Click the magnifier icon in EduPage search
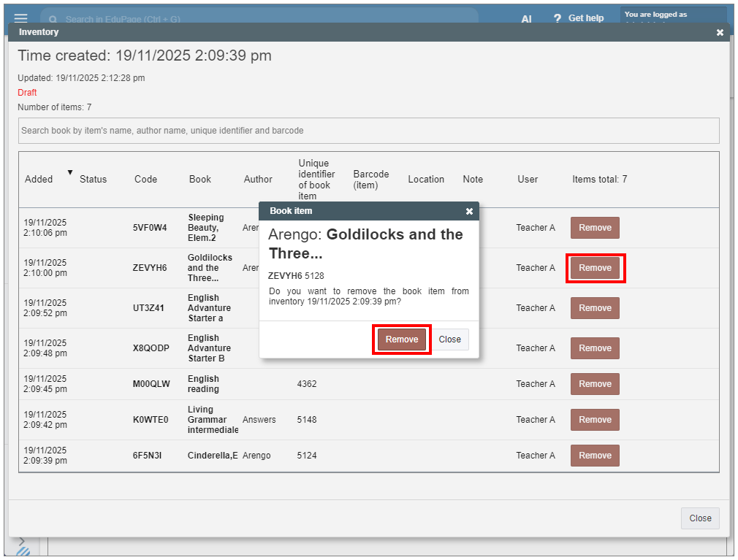Viewport: 738px width, 560px height. pos(53,19)
